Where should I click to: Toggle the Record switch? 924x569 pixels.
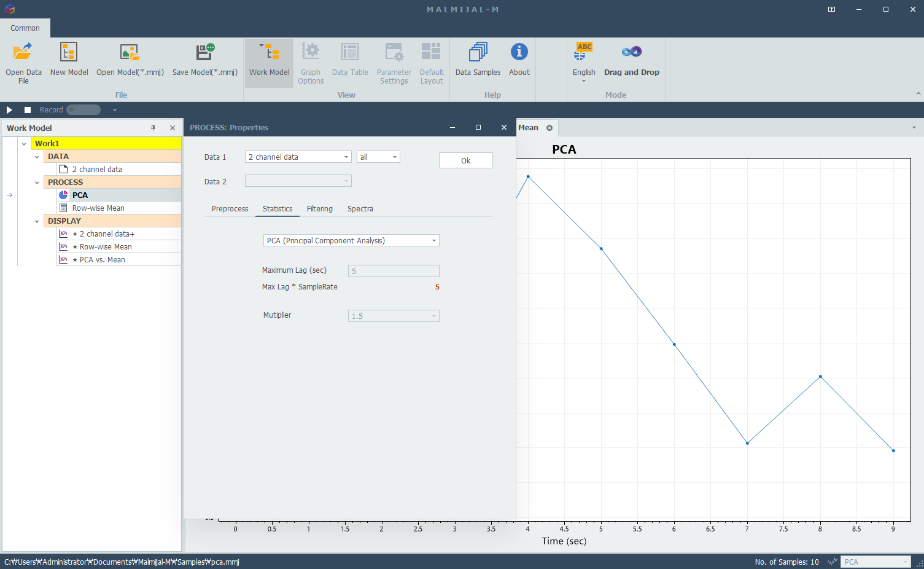(x=83, y=110)
